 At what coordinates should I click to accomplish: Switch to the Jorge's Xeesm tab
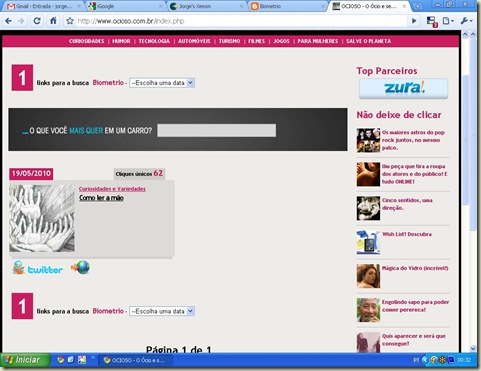point(207,6)
